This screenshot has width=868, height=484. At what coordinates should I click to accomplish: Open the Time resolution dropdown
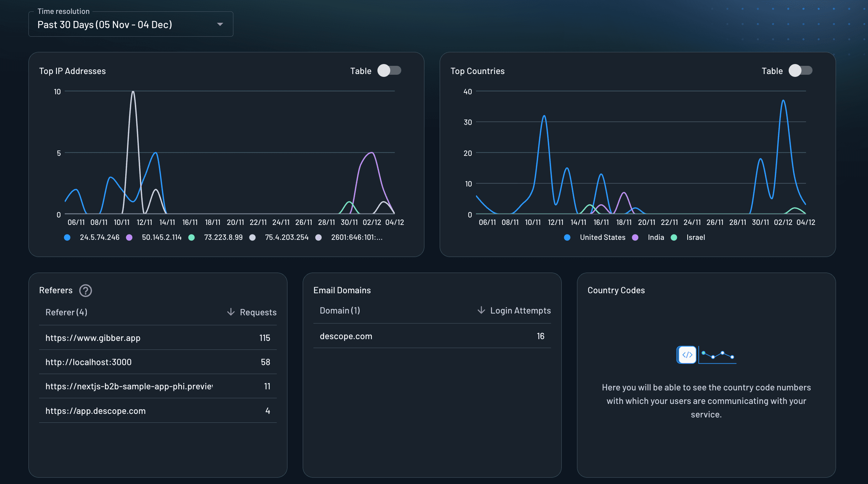point(220,24)
